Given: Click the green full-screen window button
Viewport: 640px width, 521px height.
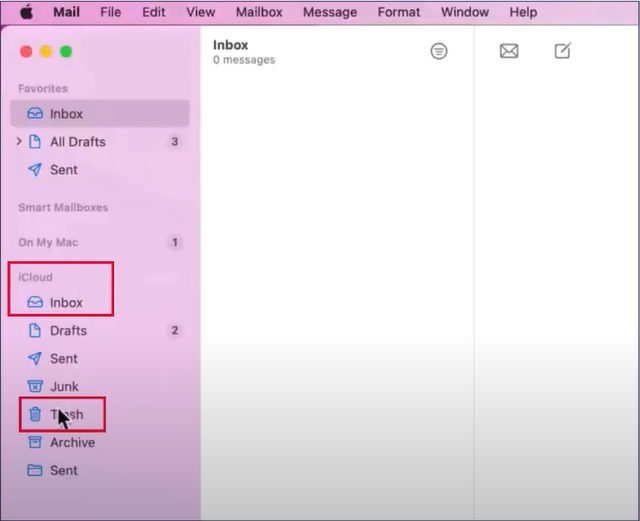Looking at the screenshot, I should 66,51.
